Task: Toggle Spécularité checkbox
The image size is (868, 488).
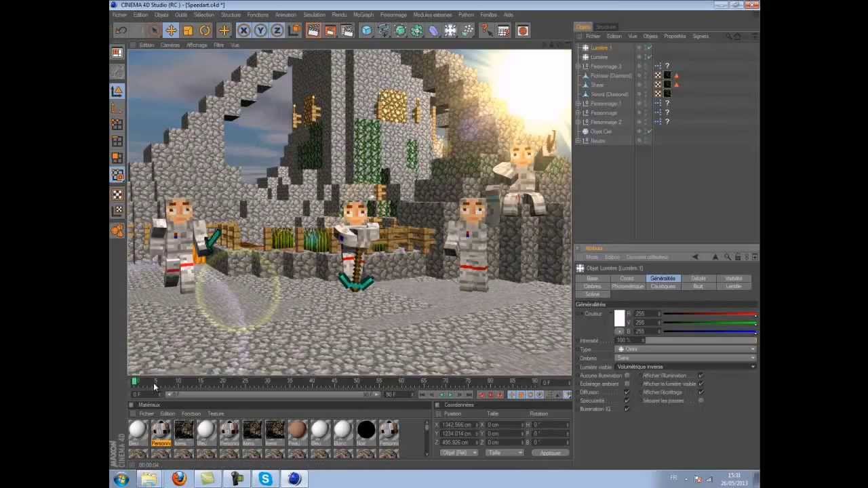Action: click(x=627, y=401)
